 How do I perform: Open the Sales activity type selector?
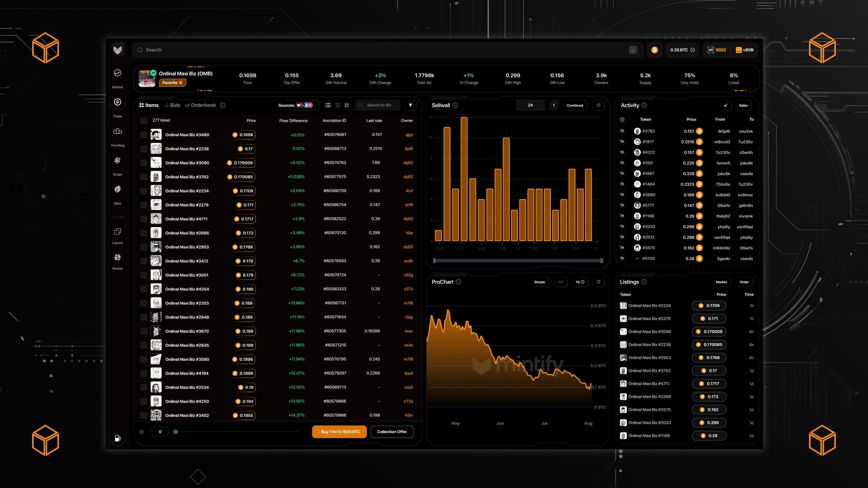(x=743, y=105)
